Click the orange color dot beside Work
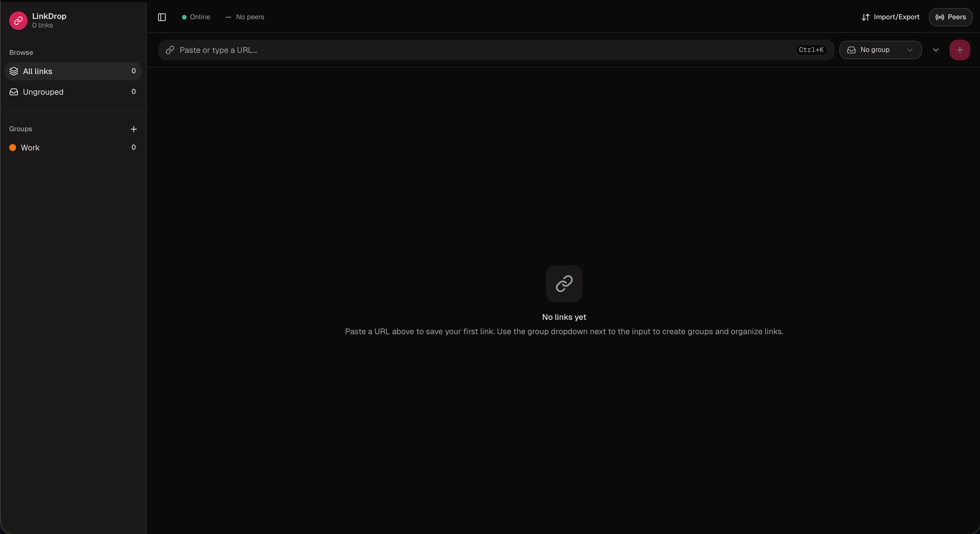The image size is (980, 534). 13,148
